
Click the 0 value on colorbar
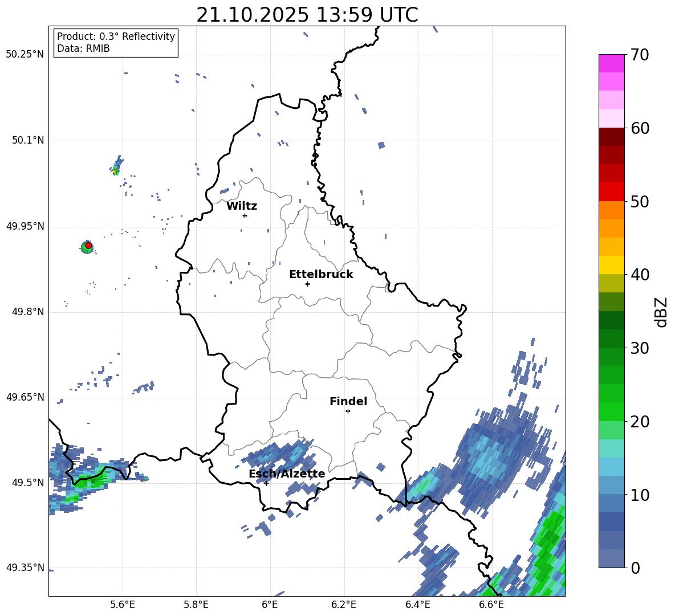pos(636,568)
